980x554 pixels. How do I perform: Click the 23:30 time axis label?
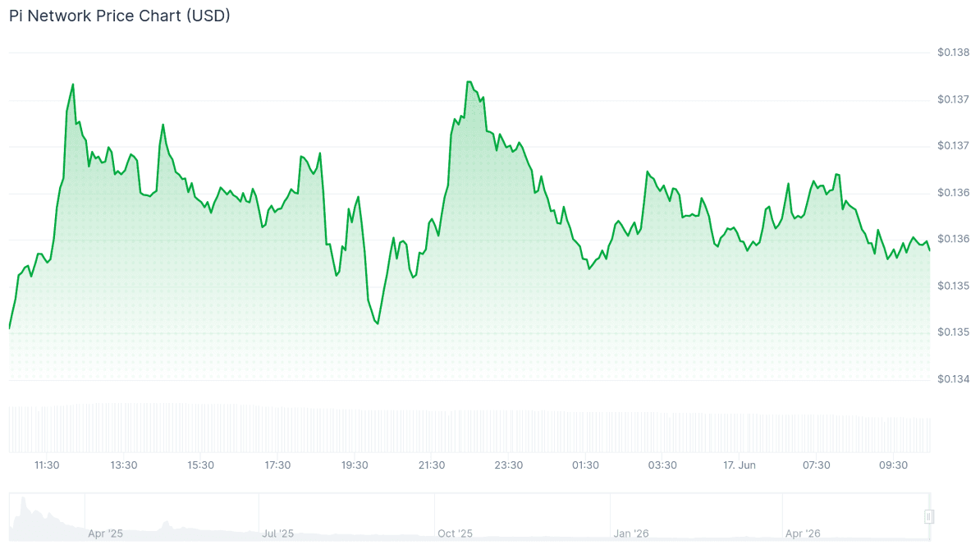coord(509,465)
